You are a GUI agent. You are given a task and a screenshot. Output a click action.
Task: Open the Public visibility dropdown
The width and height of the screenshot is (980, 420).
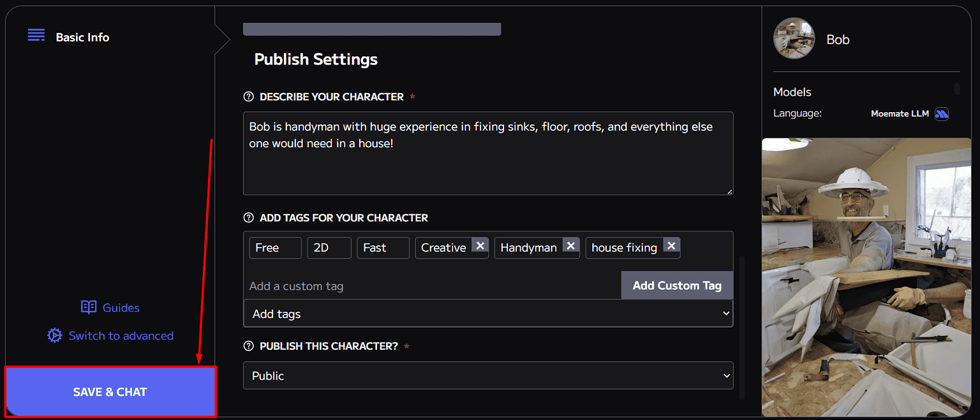488,375
